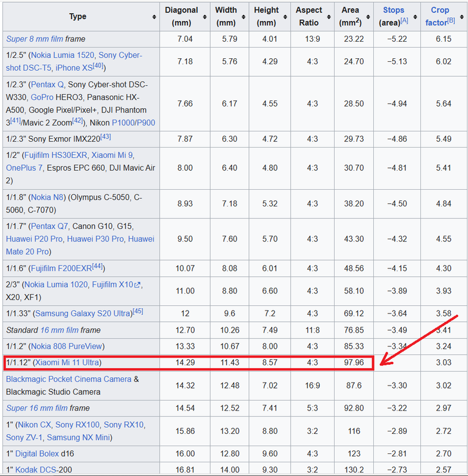468x476 pixels.
Task: Open Xiaomi Mi 9 link
Action: (x=112, y=155)
